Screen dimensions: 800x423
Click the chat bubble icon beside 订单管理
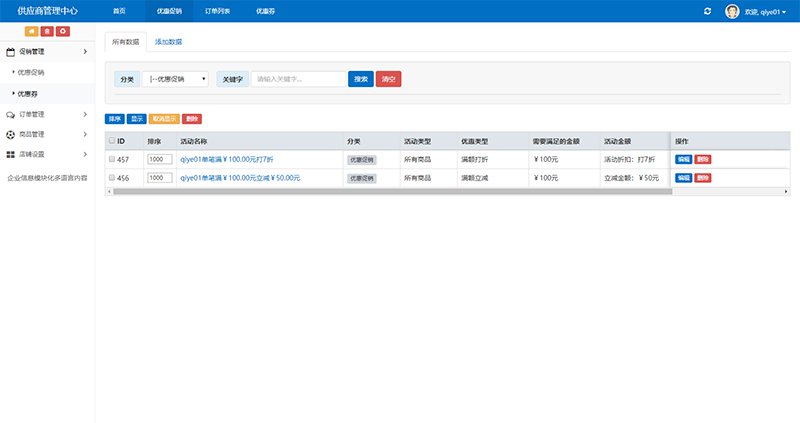(11, 114)
